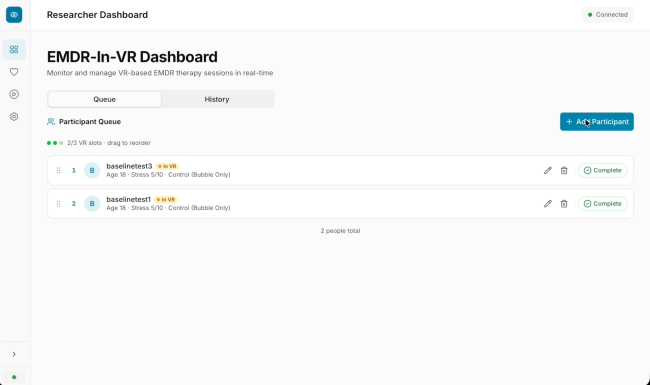Select the baselinetest1 participant name
Viewport: 650px width, 385px height.
pyautogui.click(x=129, y=199)
